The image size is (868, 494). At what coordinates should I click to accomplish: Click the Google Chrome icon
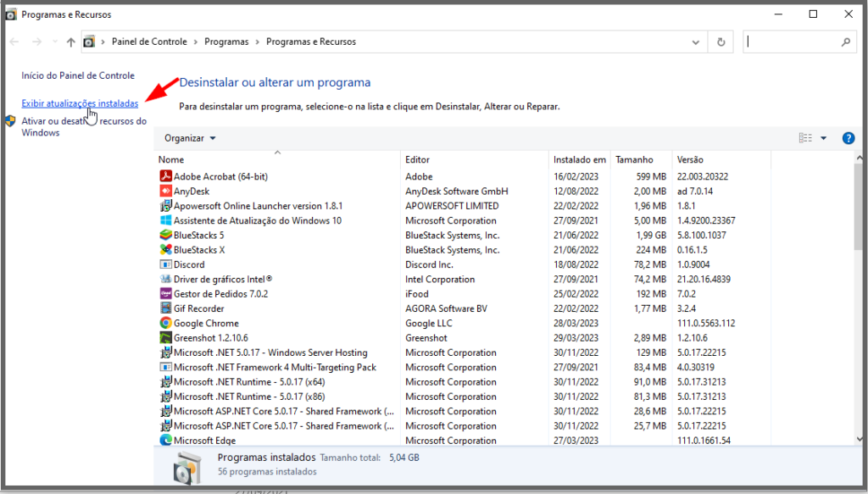pos(165,323)
